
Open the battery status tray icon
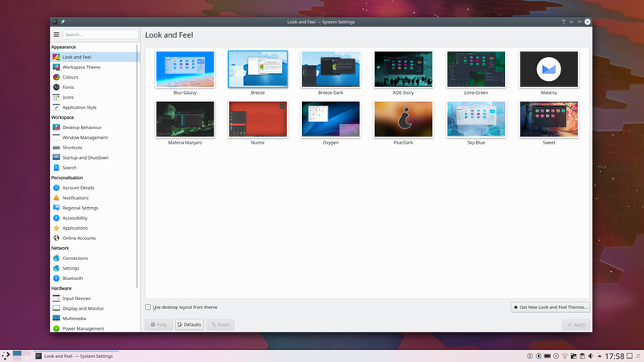click(548, 356)
